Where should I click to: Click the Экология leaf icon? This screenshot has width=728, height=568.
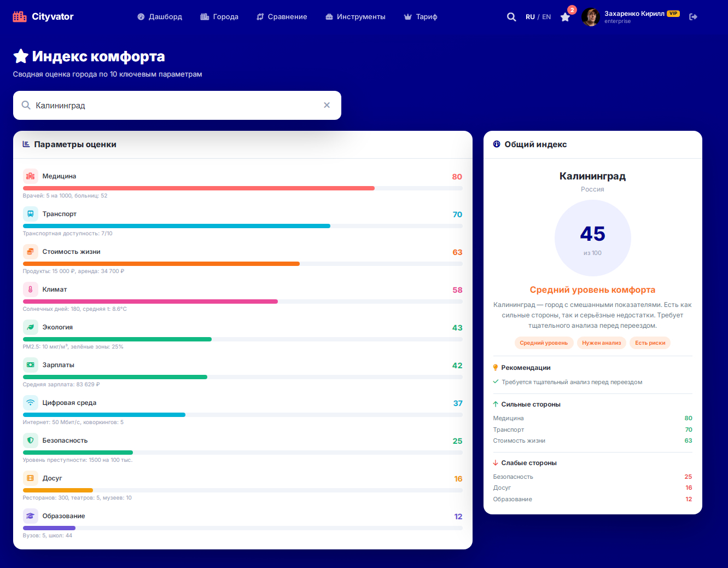point(31,327)
